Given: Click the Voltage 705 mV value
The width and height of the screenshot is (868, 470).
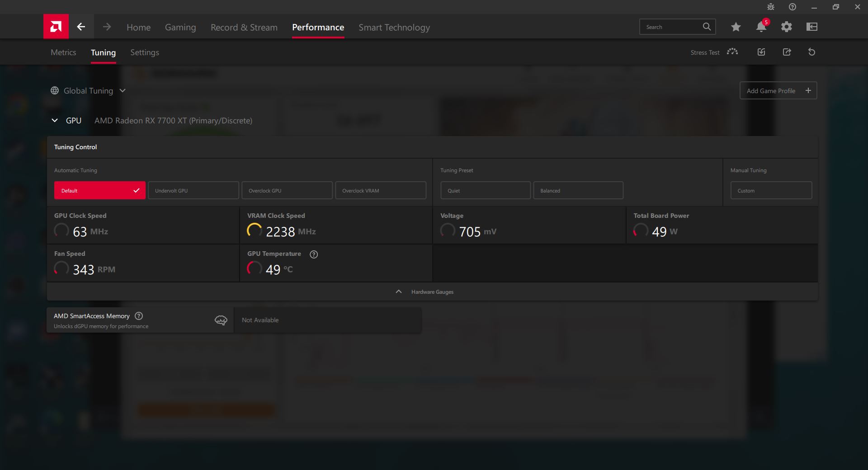Looking at the screenshot, I should (x=477, y=231).
